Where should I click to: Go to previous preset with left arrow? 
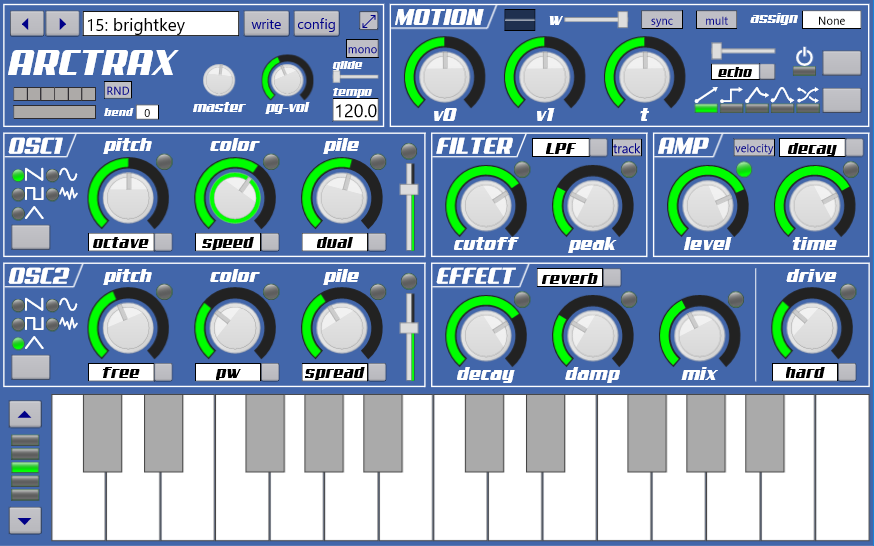pyautogui.click(x=27, y=24)
